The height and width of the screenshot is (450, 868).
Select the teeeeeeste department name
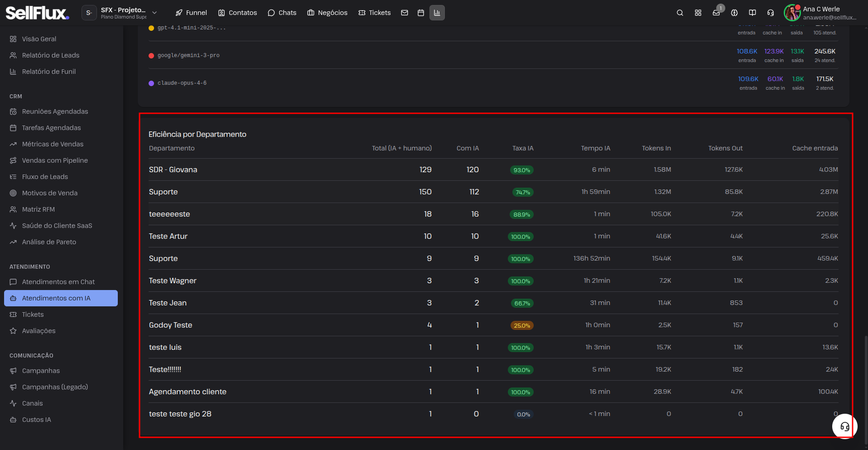pos(169,214)
